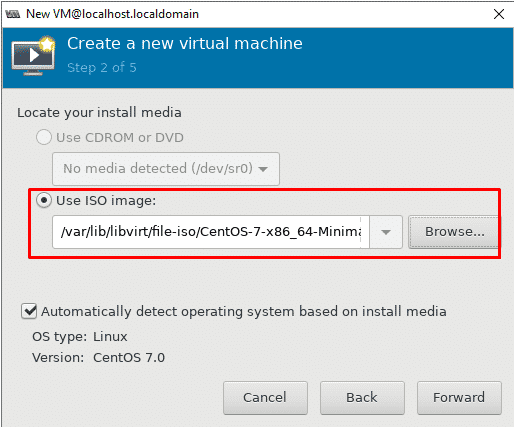
Task: Toggle automatic operating system detection checkbox
Action: pyautogui.click(x=29, y=311)
